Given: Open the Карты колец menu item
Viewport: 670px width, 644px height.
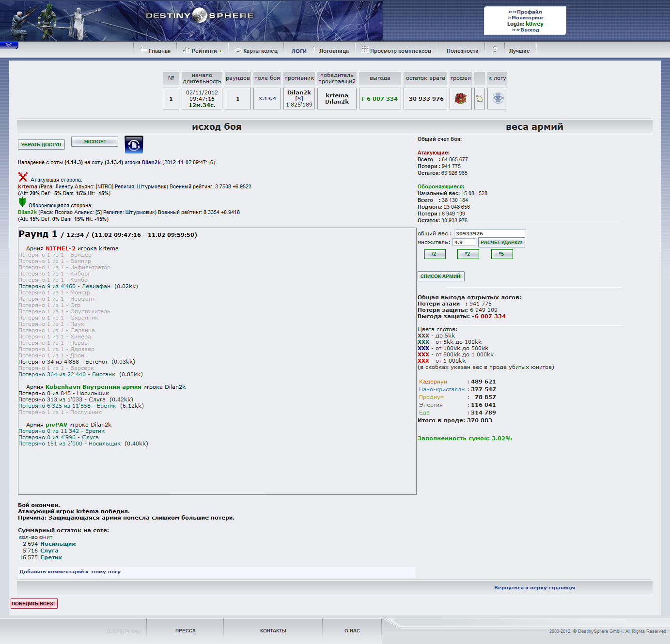Looking at the screenshot, I should tap(260, 51).
